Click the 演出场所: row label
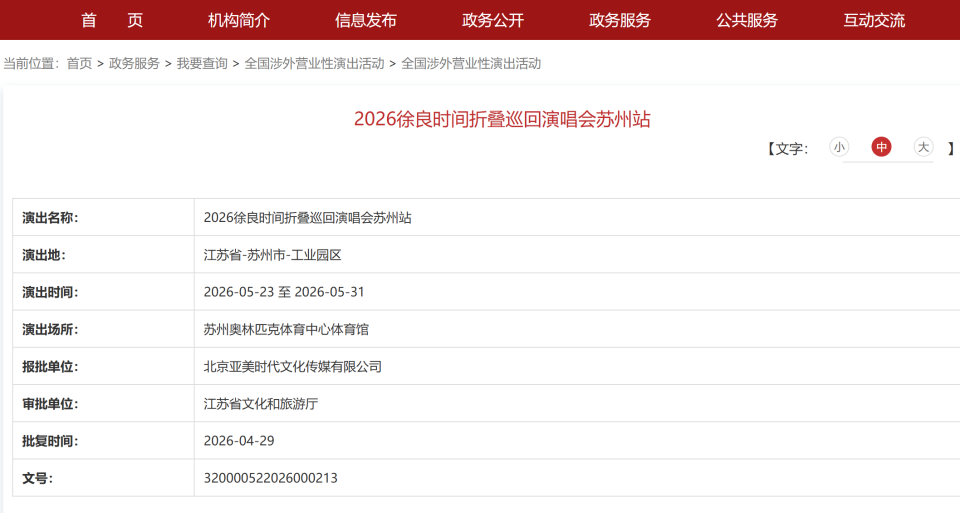Image resolution: width=960 pixels, height=513 pixels. [x=50, y=330]
